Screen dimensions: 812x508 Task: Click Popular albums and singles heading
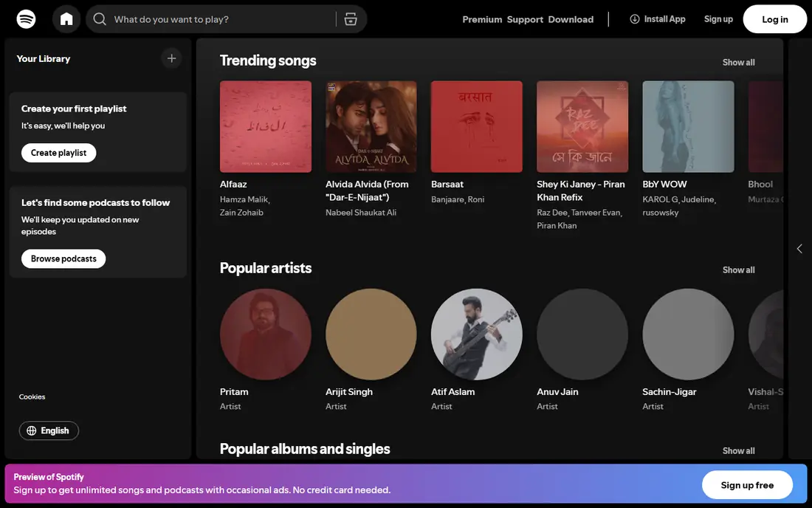click(304, 449)
